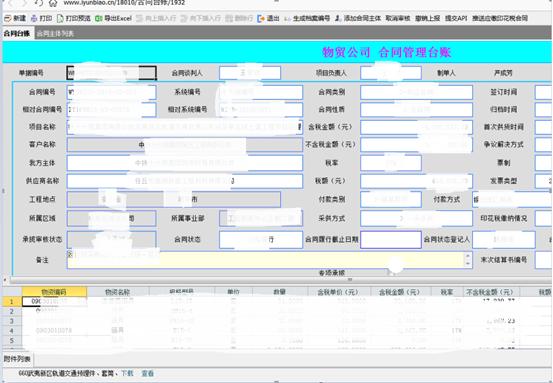Click the browser home icon
The width and height of the screenshot is (553, 383).
(53, 3)
